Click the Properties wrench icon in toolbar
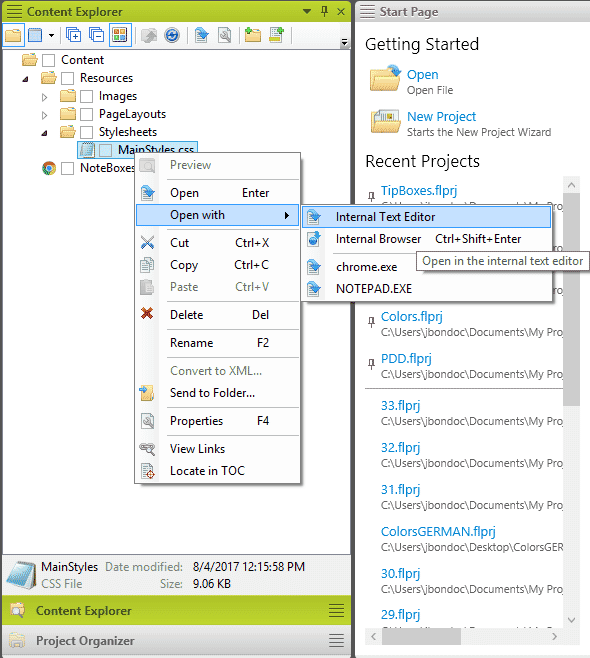The width and height of the screenshot is (590, 658). pos(225,35)
